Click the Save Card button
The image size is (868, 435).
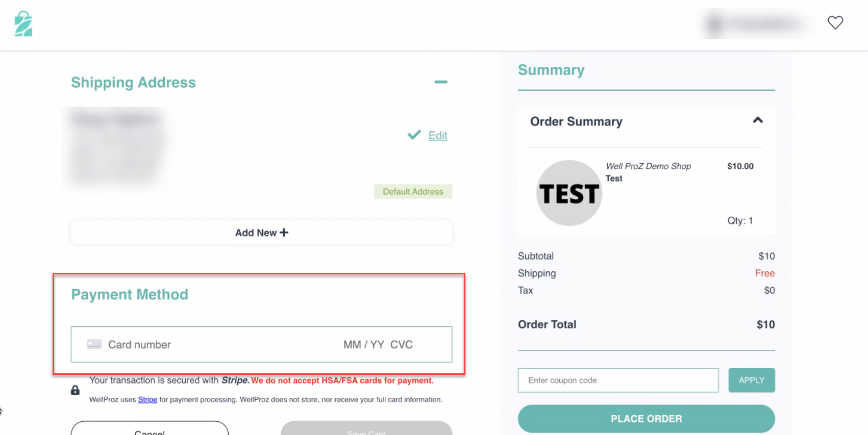coord(366,430)
